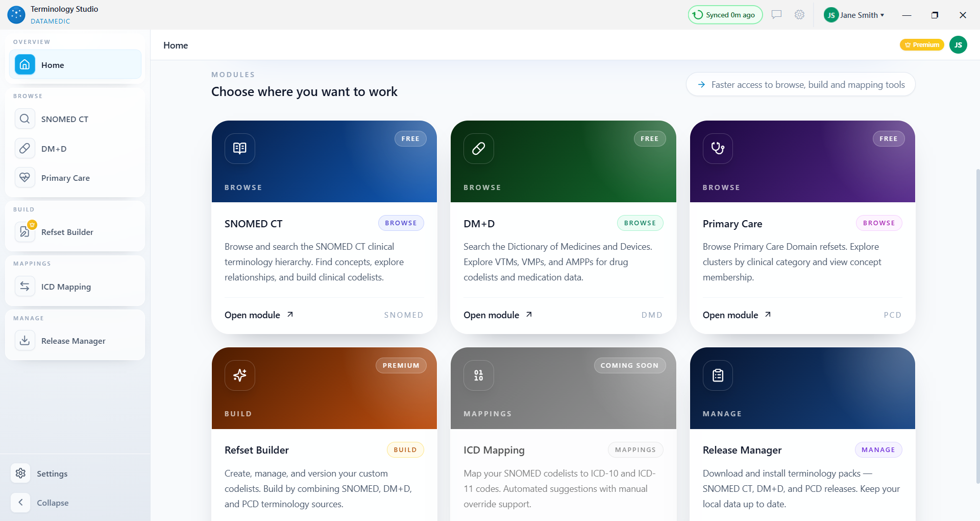
Task: Click the MAPPINGS tag beside ICD Mapping title
Action: [x=635, y=450]
